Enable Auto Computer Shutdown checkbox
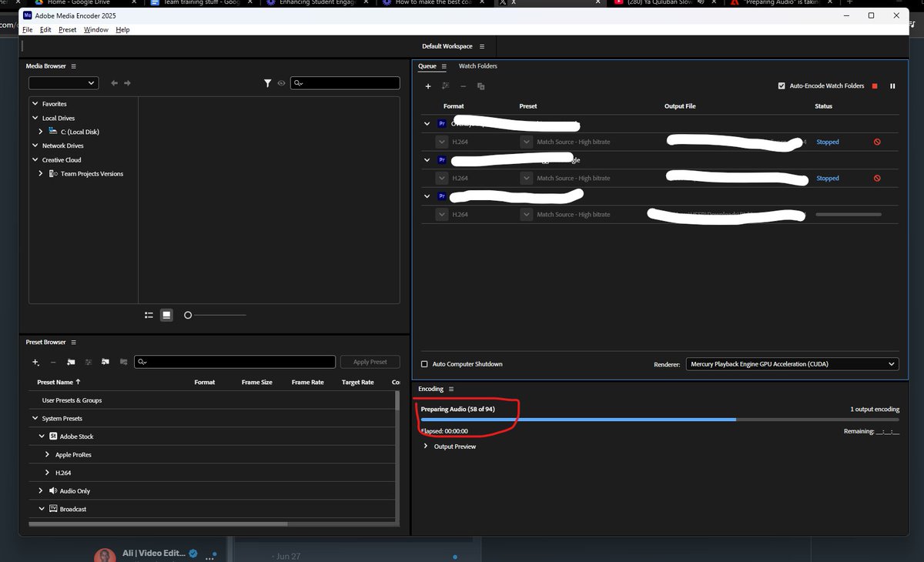This screenshot has height=562, width=924. coord(424,364)
